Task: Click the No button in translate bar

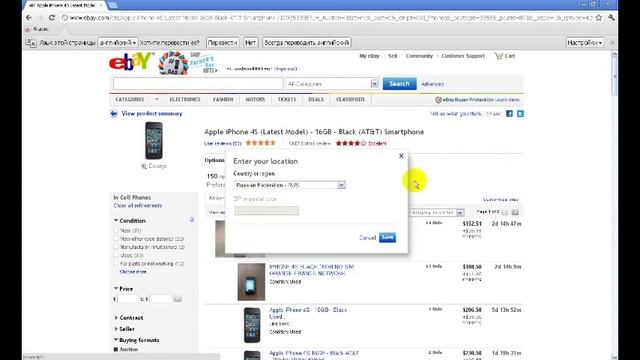Action: click(x=251, y=42)
